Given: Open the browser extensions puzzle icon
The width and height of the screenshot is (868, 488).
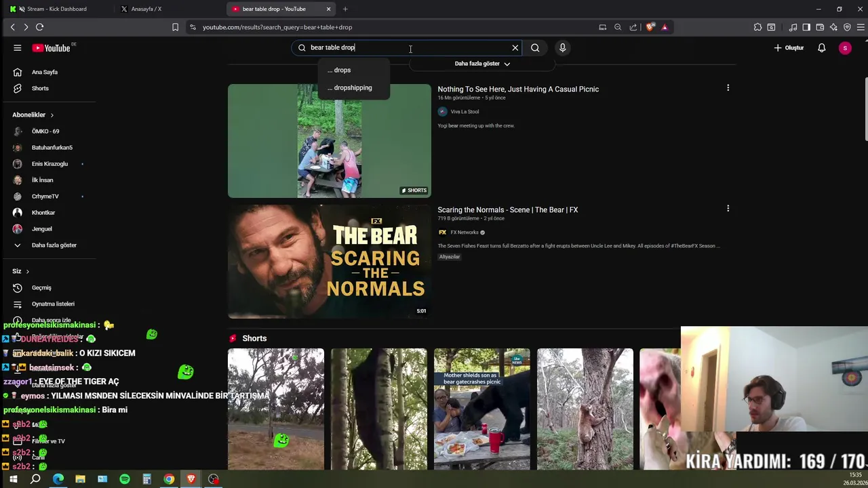Looking at the screenshot, I should point(757,27).
